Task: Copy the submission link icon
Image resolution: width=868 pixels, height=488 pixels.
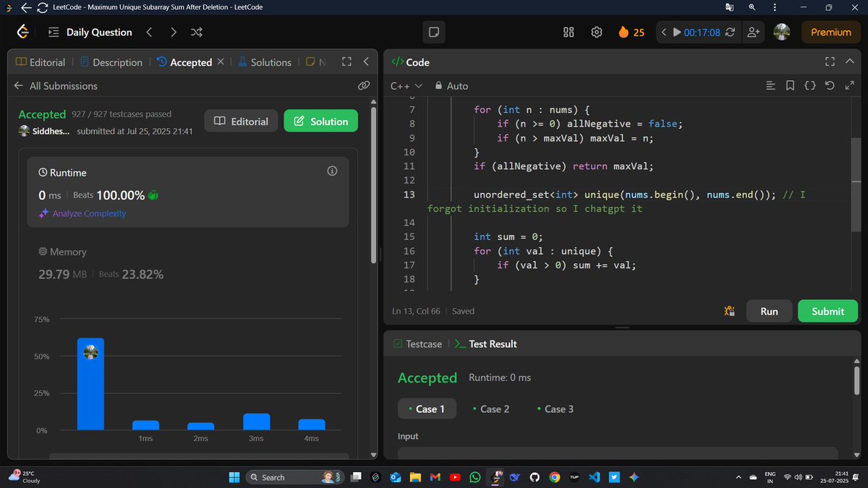Action: [x=364, y=85]
